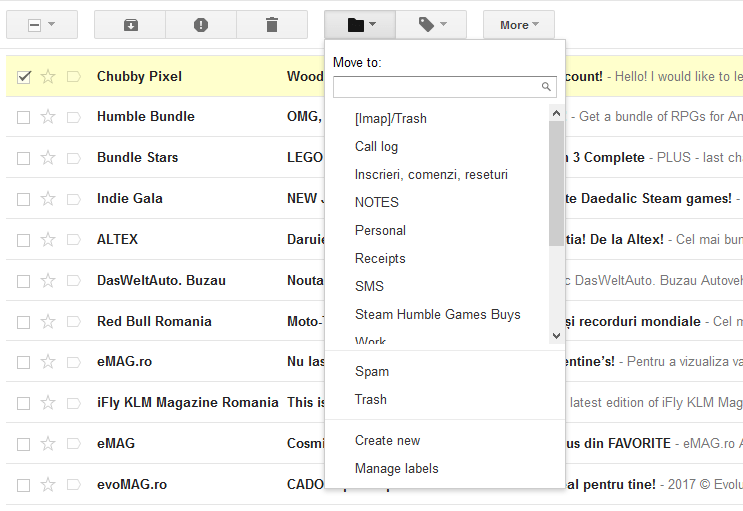Click the label list scroll-up arrow

point(556,113)
